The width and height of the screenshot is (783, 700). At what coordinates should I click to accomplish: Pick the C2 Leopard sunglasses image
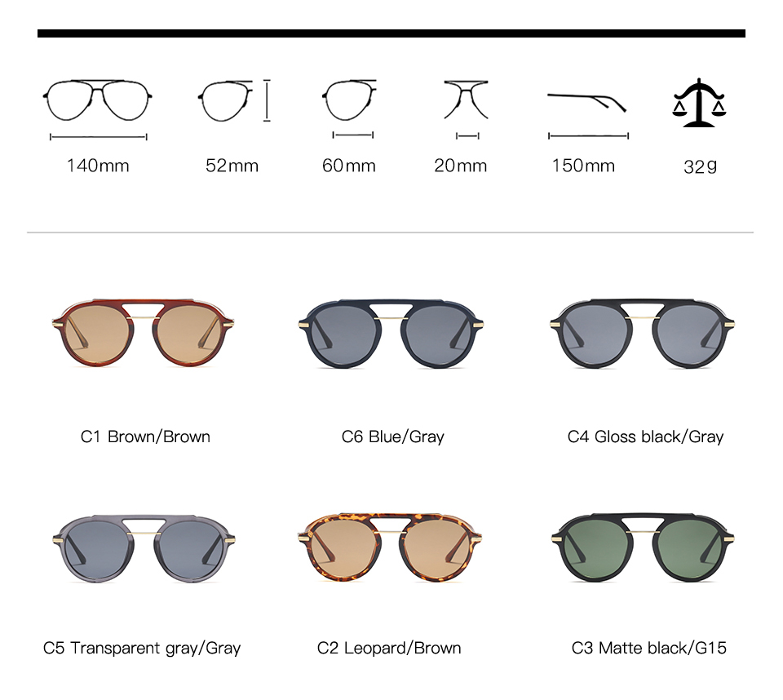390,547
